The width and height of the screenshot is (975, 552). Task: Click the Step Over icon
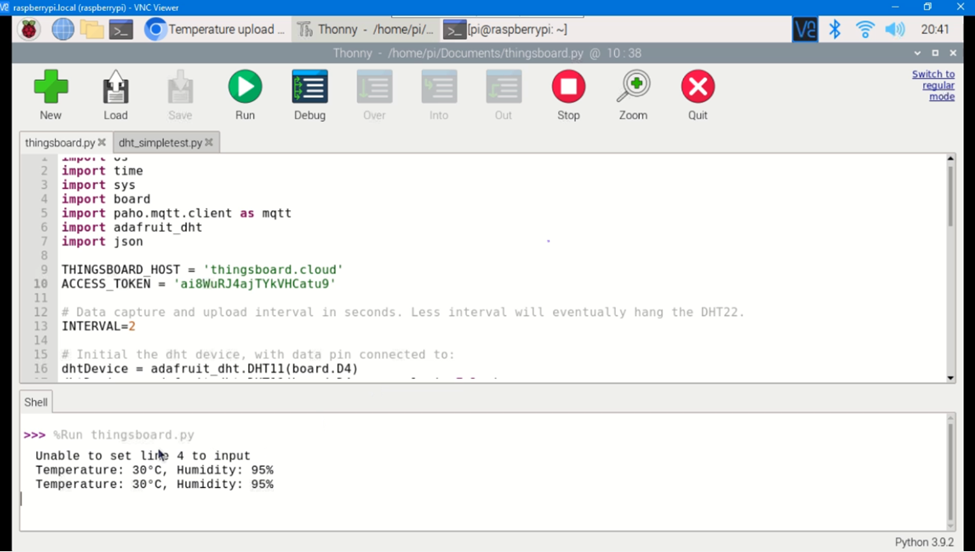(374, 94)
